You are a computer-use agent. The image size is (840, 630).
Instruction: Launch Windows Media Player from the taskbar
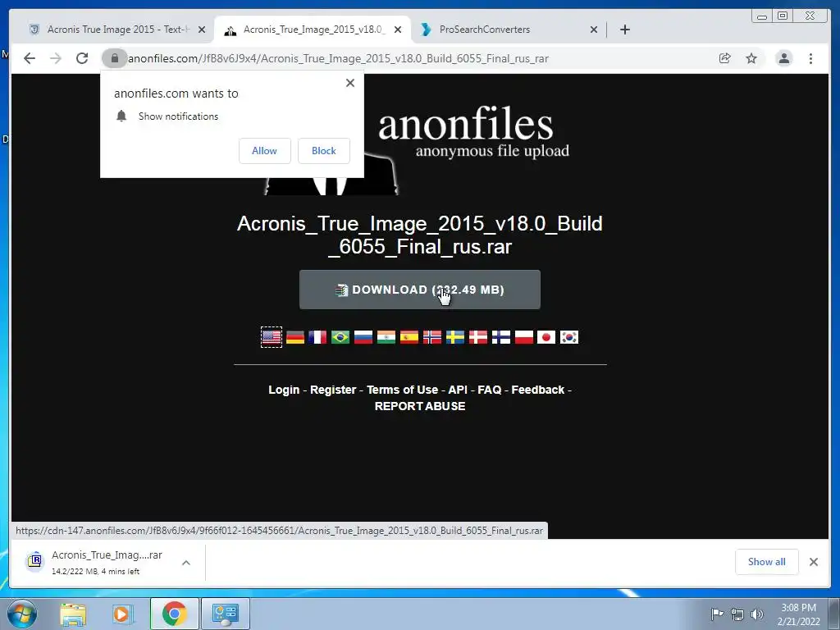pos(122,614)
